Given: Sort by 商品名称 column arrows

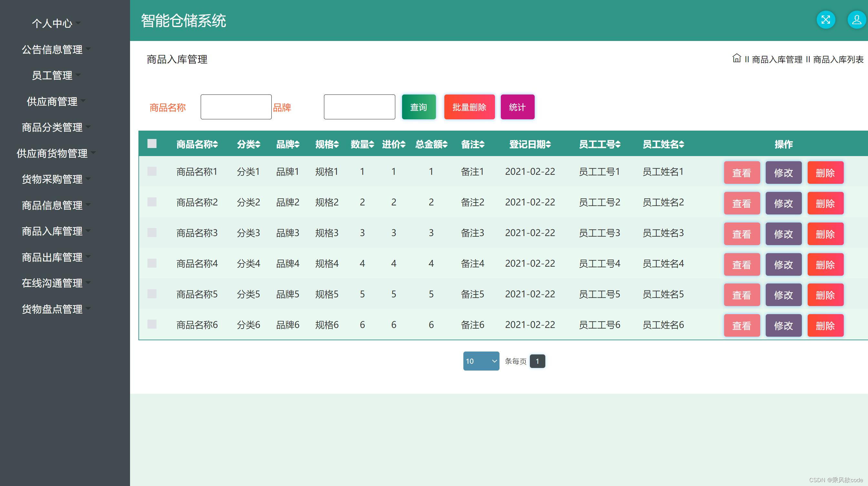Looking at the screenshot, I should point(215,144).
